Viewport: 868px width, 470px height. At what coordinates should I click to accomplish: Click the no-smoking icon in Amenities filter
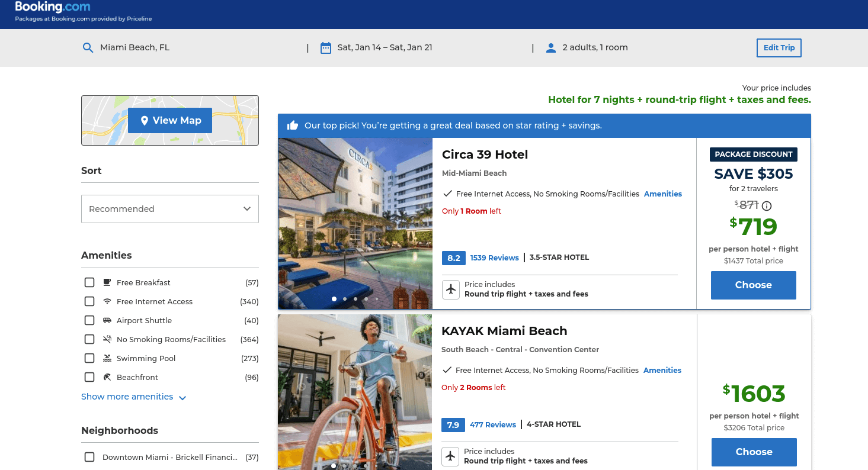(107, 340)
